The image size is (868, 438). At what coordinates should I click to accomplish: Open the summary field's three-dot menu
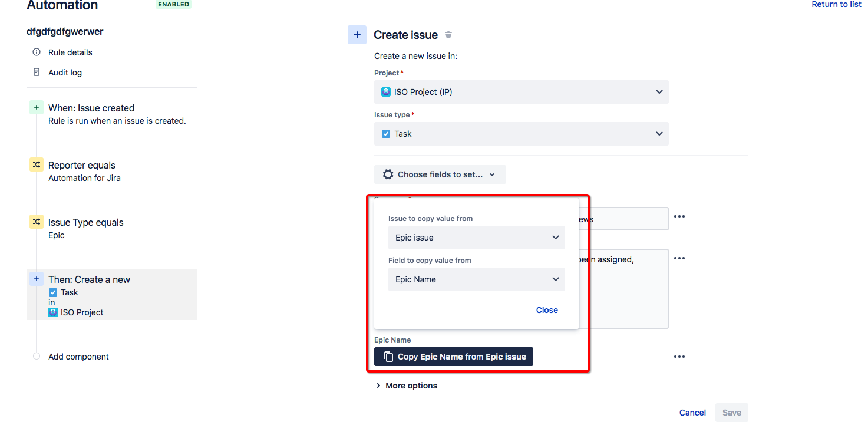pos(679,216)
